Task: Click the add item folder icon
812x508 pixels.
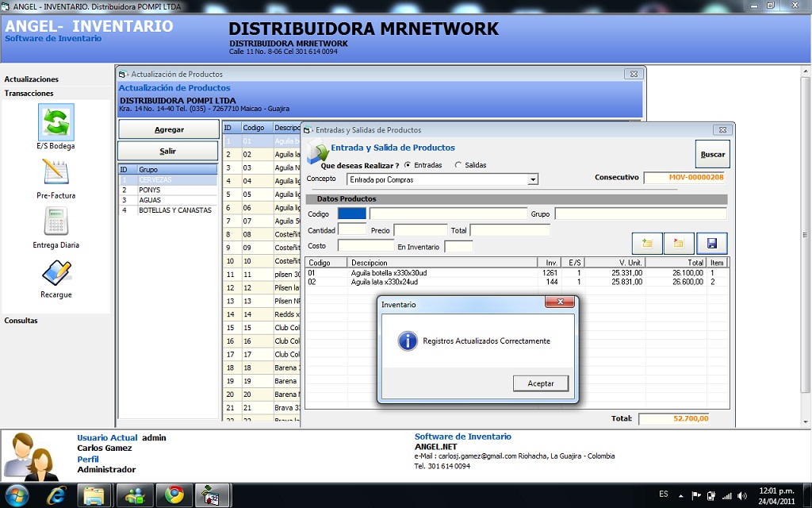Action: coord(647,244)
